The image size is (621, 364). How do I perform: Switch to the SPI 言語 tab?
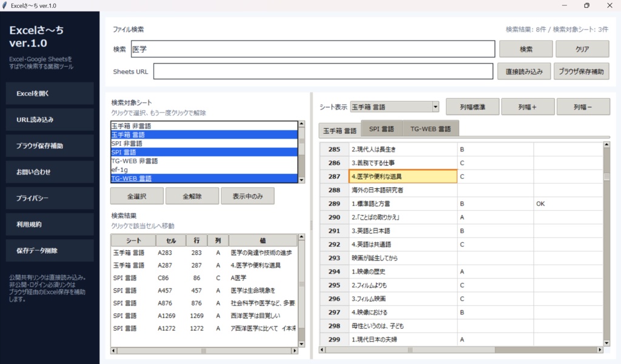coord(381,129)
